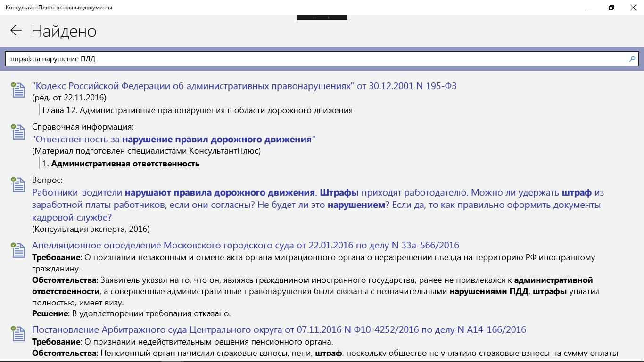Open Постановление Арбитражного суда Центрального округа
Viewport: 644px width, 362px height.
pos(279,329)
